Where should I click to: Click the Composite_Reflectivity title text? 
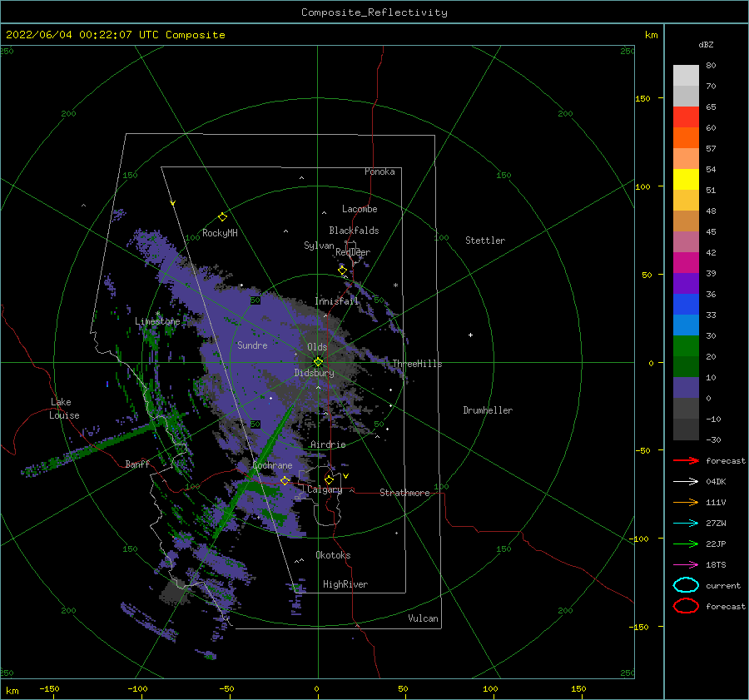374,12
